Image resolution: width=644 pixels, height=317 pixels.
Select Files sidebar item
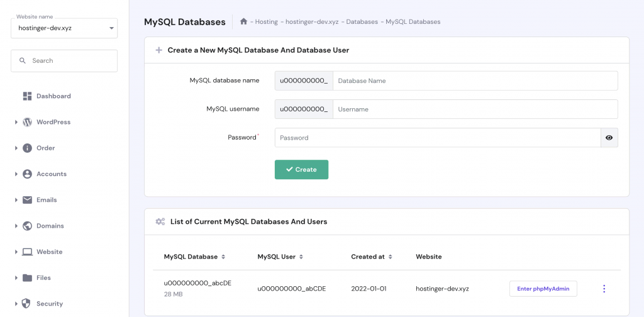43,278
